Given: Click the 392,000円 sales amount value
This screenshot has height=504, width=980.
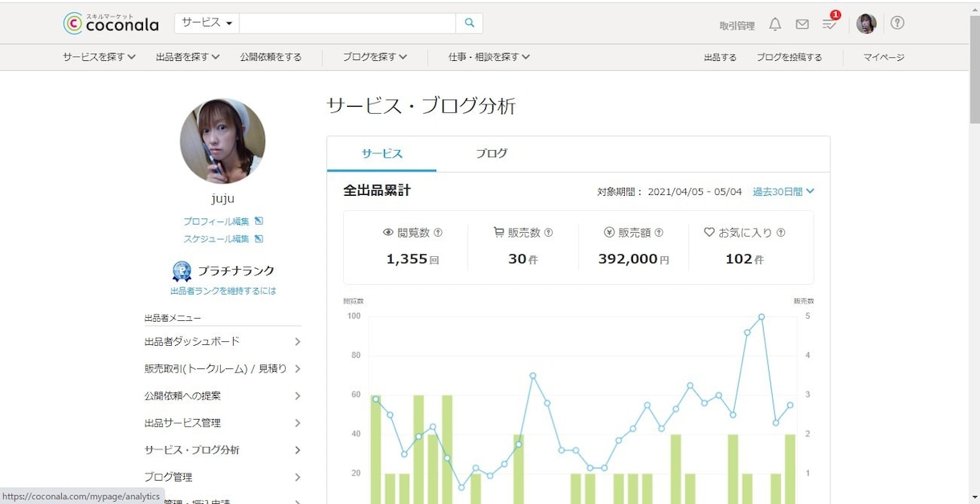Looking at the screenshot, I should pos(634,259).
